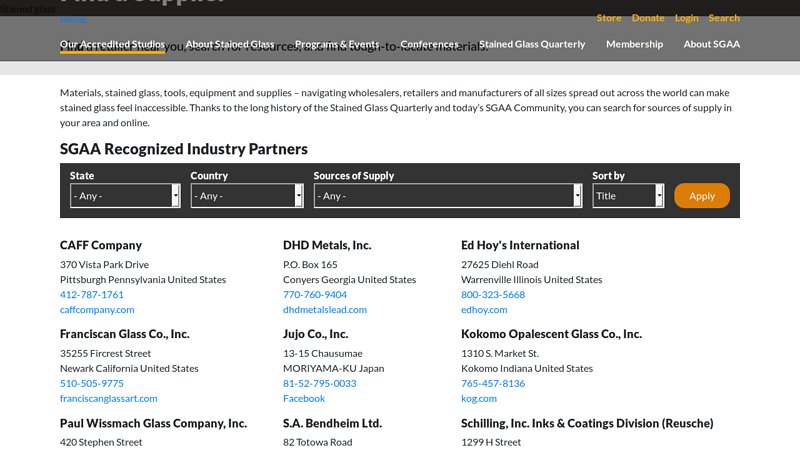Viewport: 800px width, 450px height.
Task: Expand the Country dropdown
Action: click(247, 196)
